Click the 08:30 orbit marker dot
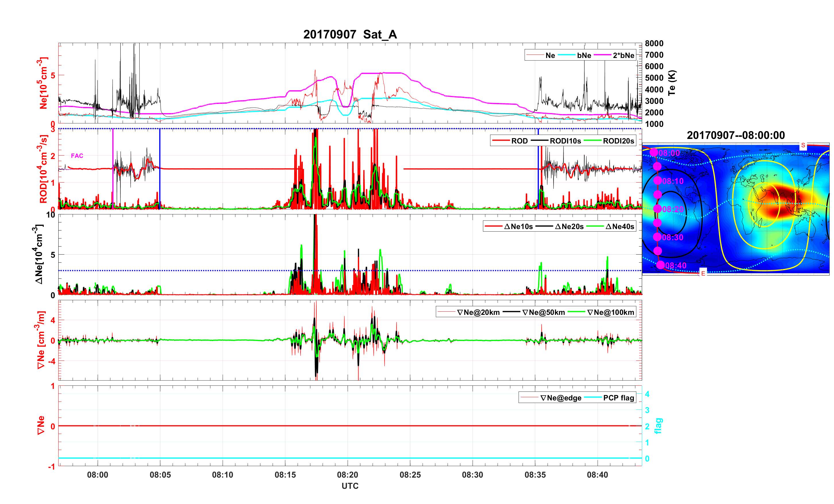 point(657,237)
